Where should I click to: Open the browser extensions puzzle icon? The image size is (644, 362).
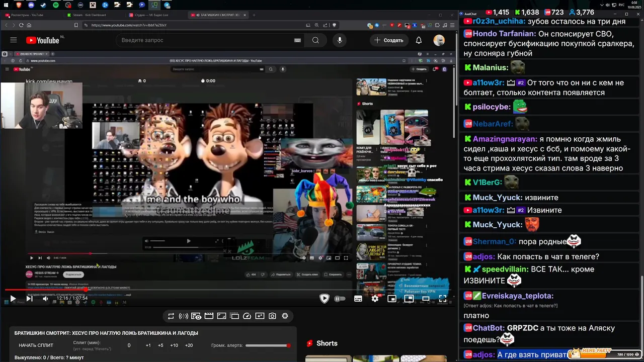(438, 25)
